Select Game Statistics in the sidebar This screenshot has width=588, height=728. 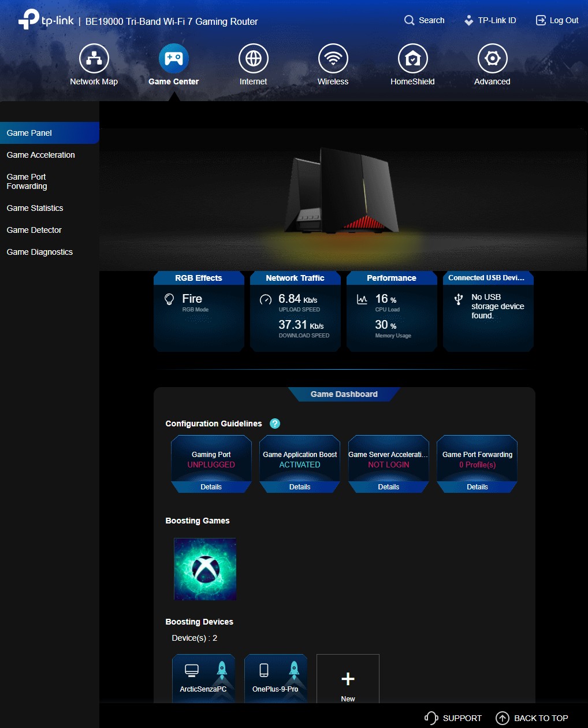[x=35, y=208]
